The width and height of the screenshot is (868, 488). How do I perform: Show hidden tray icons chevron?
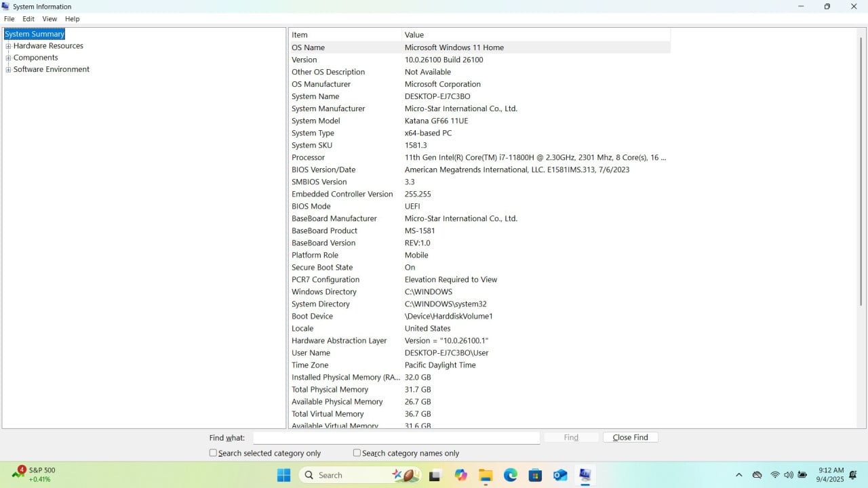[x=739, y=475]
